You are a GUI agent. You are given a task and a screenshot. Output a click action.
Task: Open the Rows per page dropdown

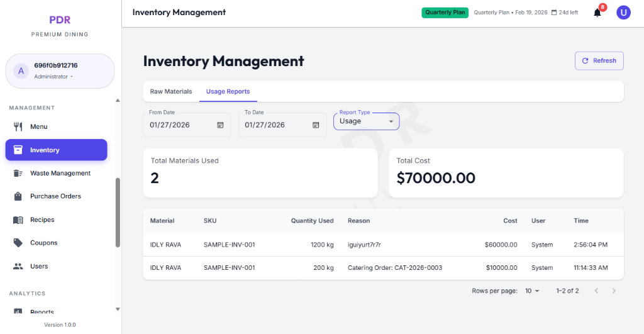pyautogui.click(x=532, y=291)
